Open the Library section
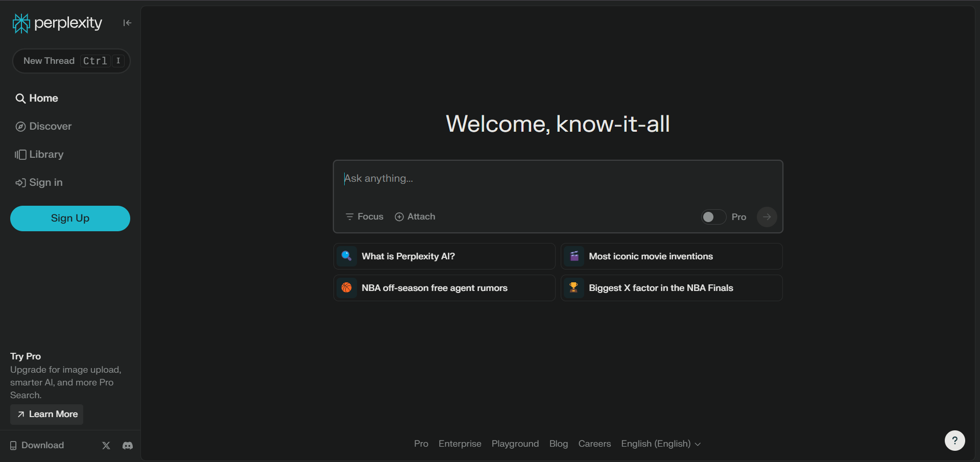The image size is (980, 462). point(46,154)
